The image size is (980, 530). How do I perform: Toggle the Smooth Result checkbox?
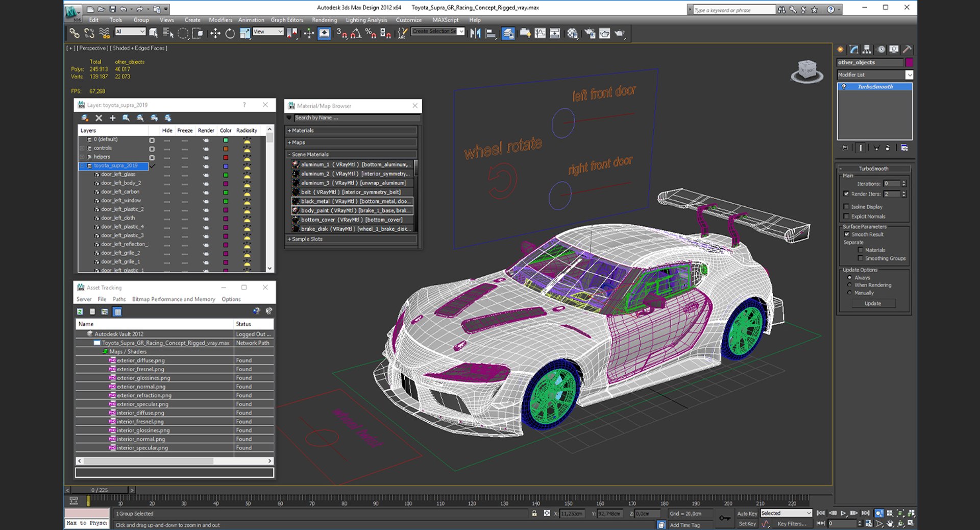[x=847, y=234]
